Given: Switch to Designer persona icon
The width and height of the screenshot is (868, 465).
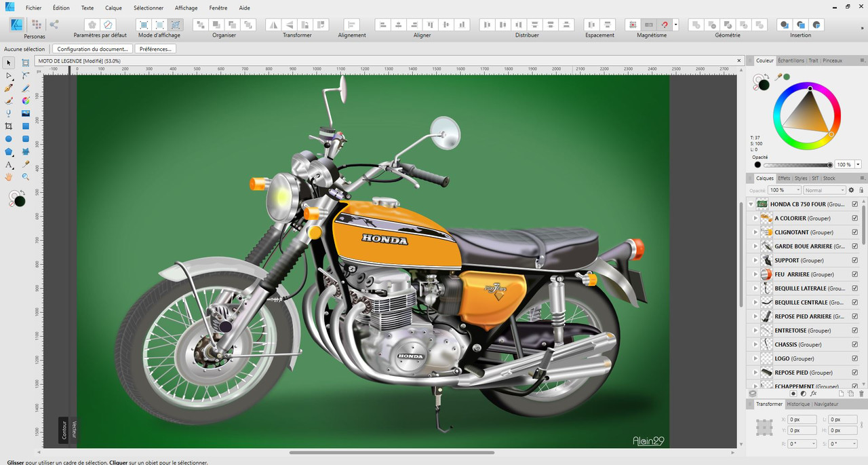Looking at the screenshot, I should point(16,24).
